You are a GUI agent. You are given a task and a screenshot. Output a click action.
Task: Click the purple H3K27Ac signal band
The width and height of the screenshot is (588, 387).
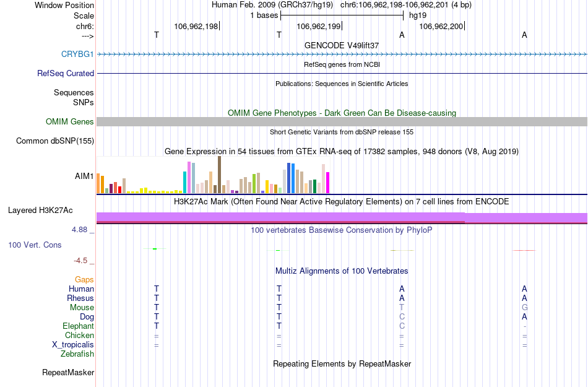tap(342, 217)
